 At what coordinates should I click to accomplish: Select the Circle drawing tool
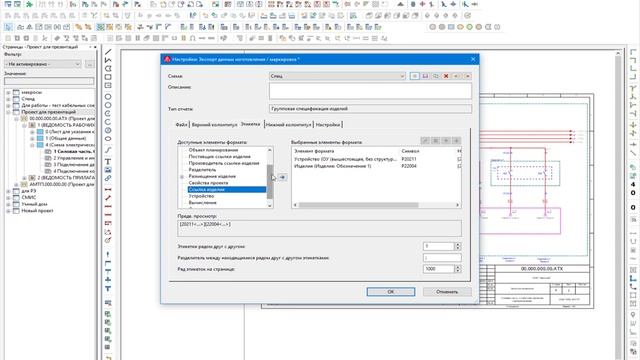108,97
